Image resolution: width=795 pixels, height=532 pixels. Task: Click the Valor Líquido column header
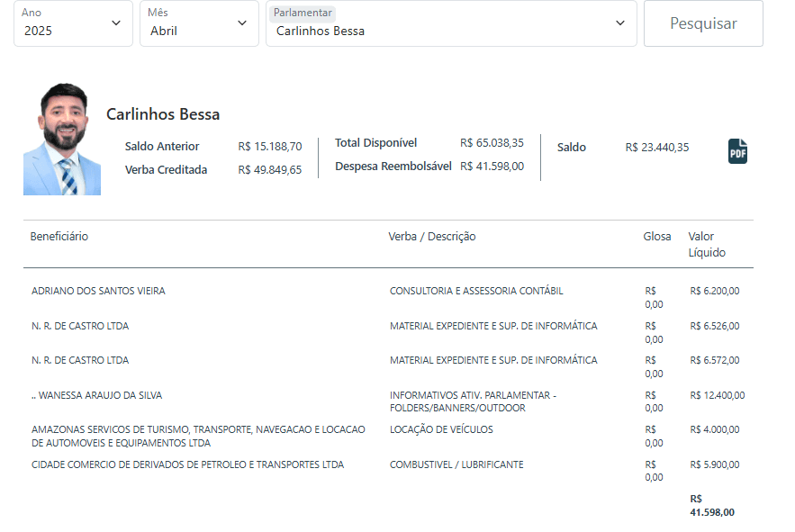707,245
